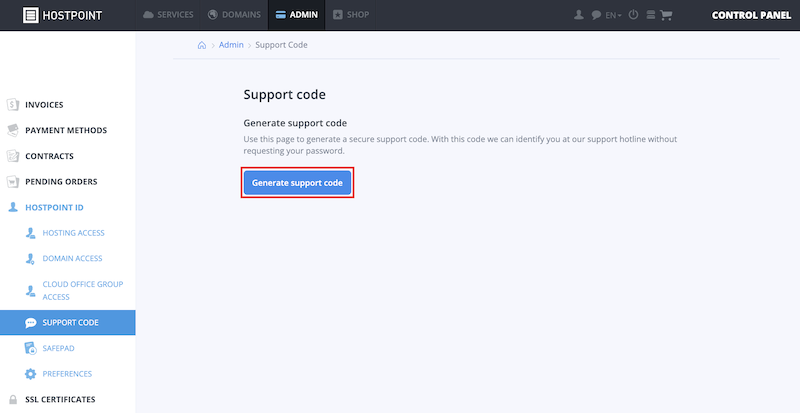The image size is (800, 413).
Task: Click the Hostpoint ID person icon
Action: 13,207
